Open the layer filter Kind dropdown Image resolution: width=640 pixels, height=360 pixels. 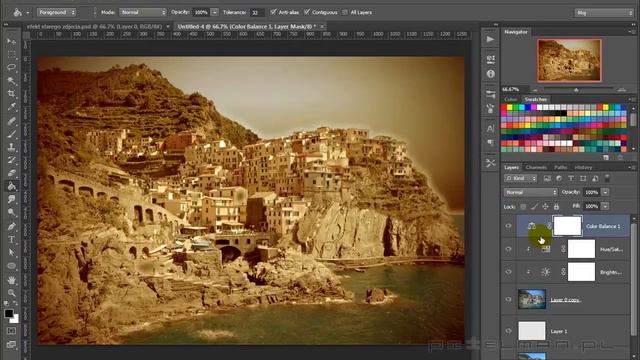tap(520, 178)
